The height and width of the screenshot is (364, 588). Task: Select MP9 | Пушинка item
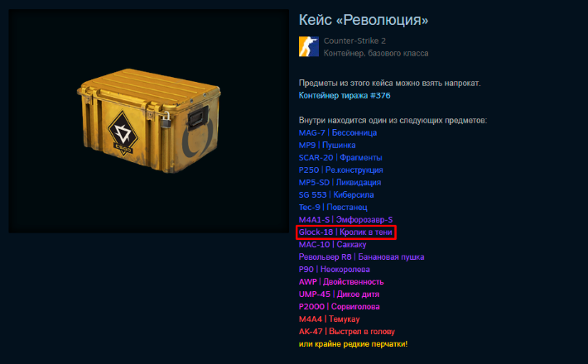(327, 145)
